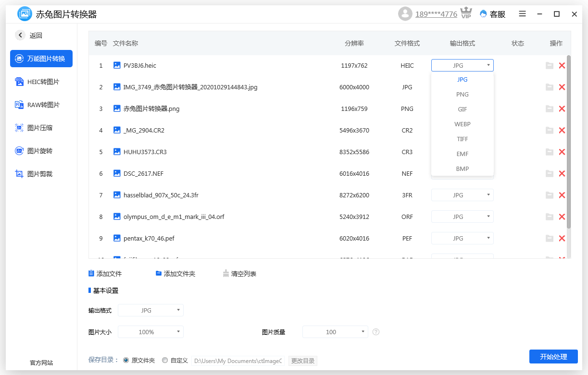
Task: Open the 图片大小 100% dropdown
Action: pos(150,332)
